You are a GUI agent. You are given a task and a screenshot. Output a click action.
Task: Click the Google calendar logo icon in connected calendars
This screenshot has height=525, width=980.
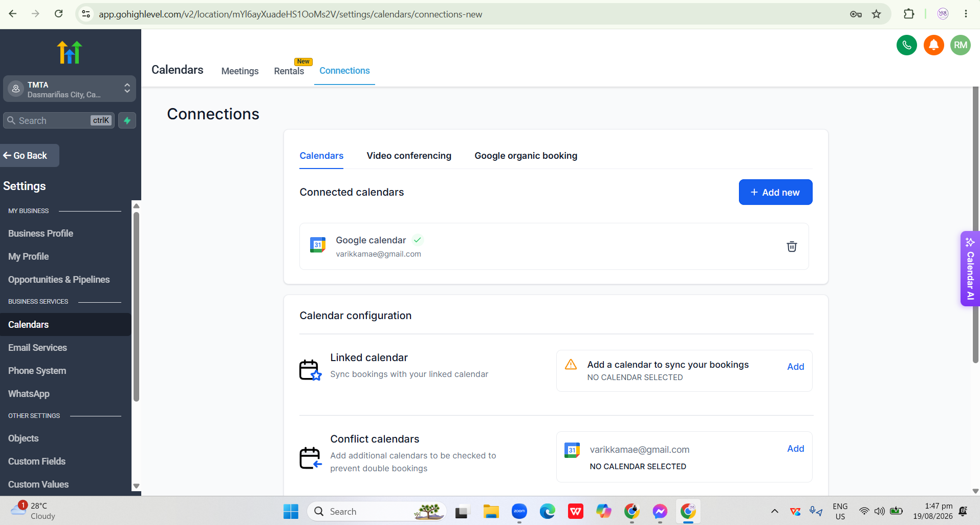318,245
